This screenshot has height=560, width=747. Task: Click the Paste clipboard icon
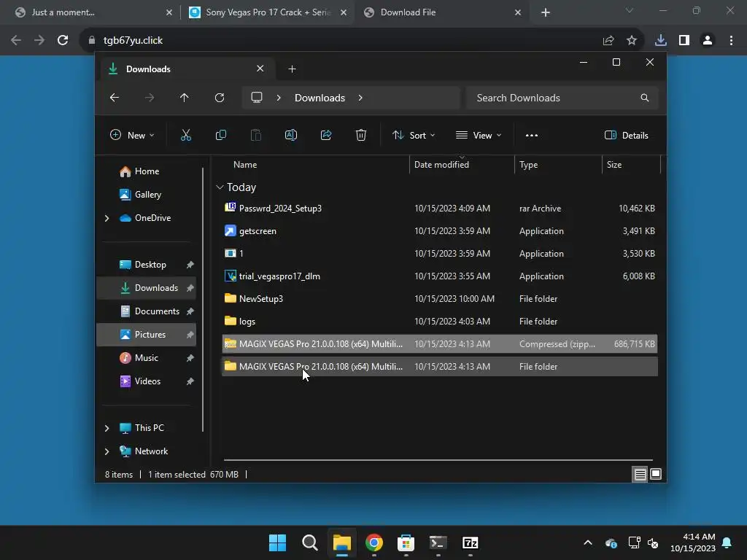[x=256, y=135]
